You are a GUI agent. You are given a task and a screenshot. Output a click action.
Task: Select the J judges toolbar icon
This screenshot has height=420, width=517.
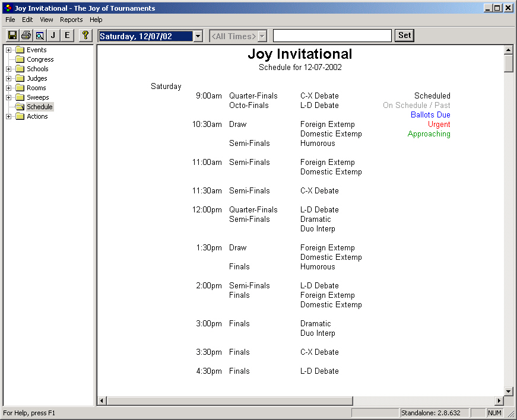click(x=53, y=35)
